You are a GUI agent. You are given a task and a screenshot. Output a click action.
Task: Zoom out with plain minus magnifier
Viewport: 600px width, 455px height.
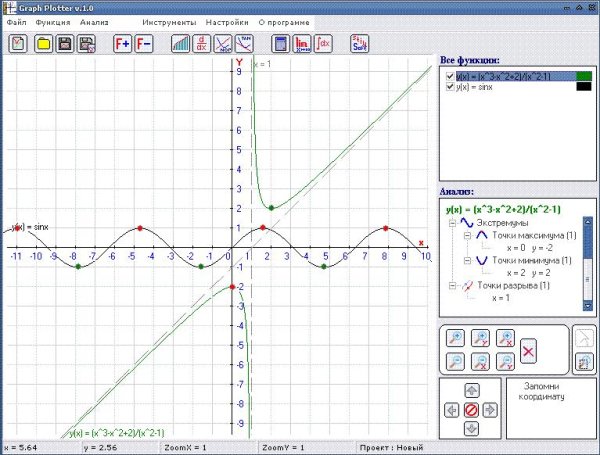click(455, 362)
